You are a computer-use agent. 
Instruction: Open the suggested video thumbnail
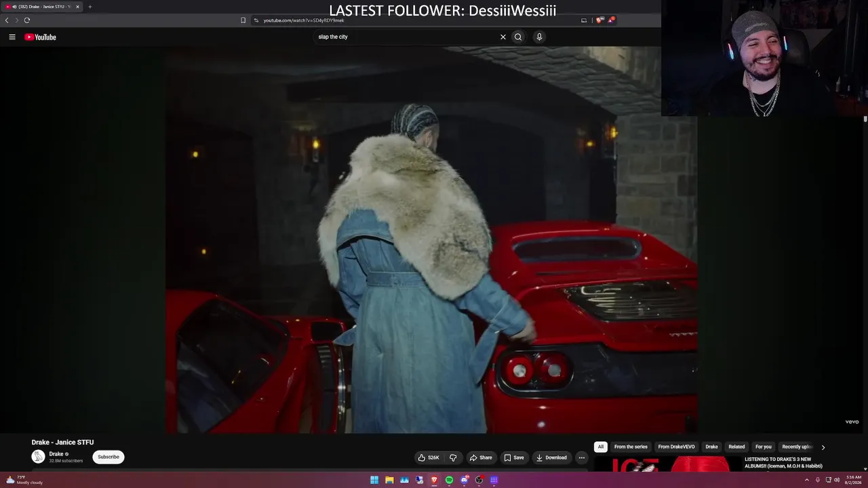667,464
